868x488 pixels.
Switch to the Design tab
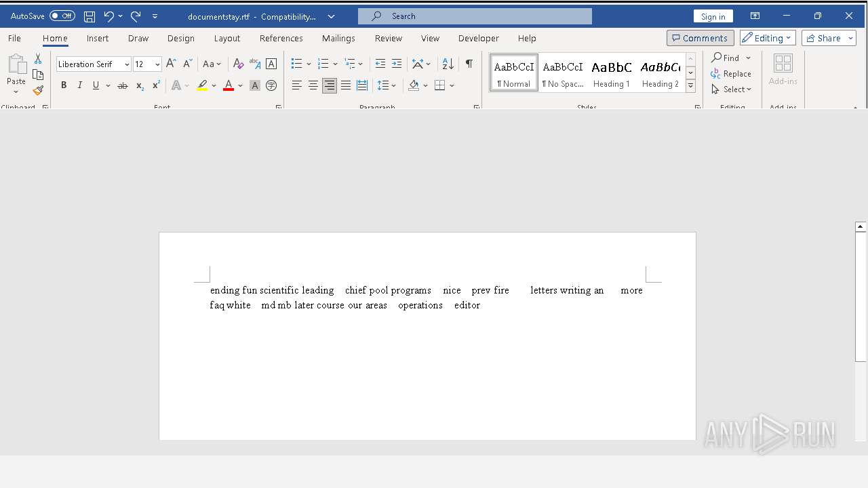pos(181,38)
